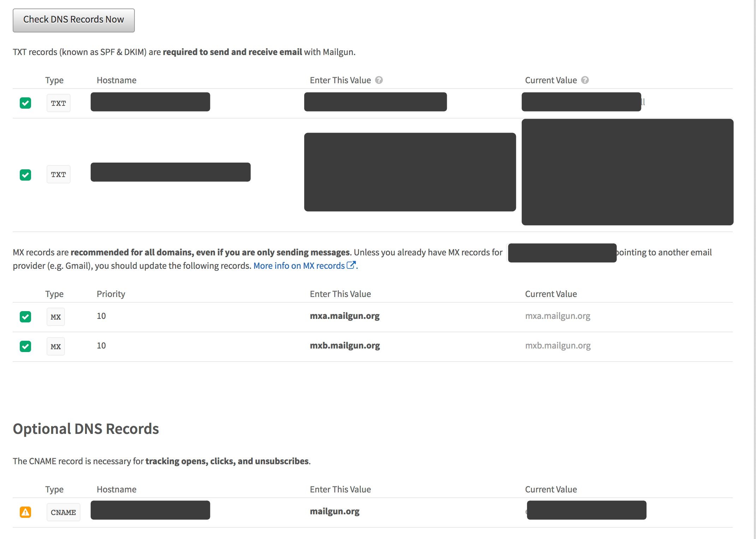Click help icon beside Enter This Value

(379, 80)
